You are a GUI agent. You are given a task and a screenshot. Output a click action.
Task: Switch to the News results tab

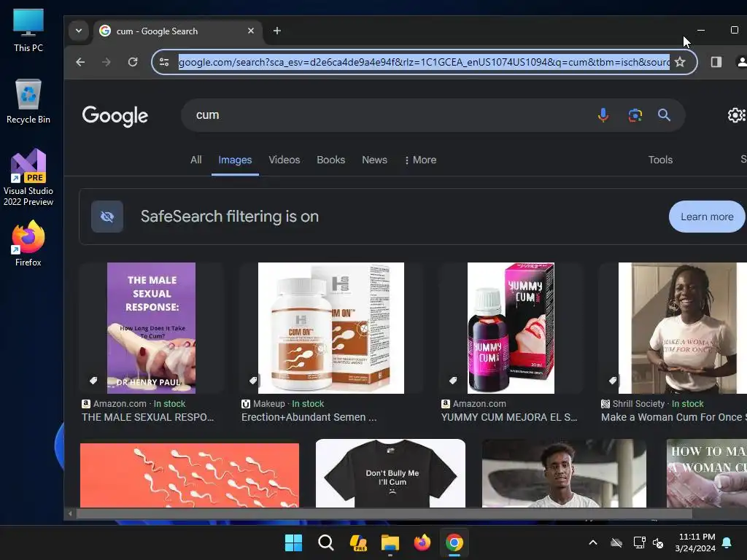click(374, 160)
